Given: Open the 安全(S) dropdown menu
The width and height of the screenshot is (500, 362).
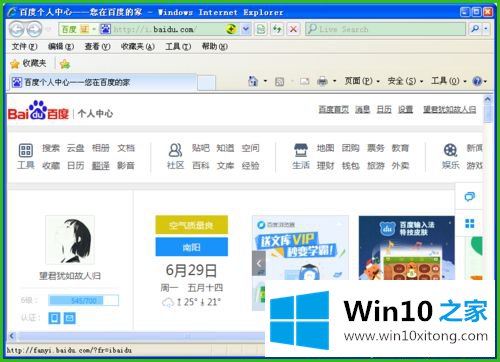Looking at the screenshot, I should 405,81.
